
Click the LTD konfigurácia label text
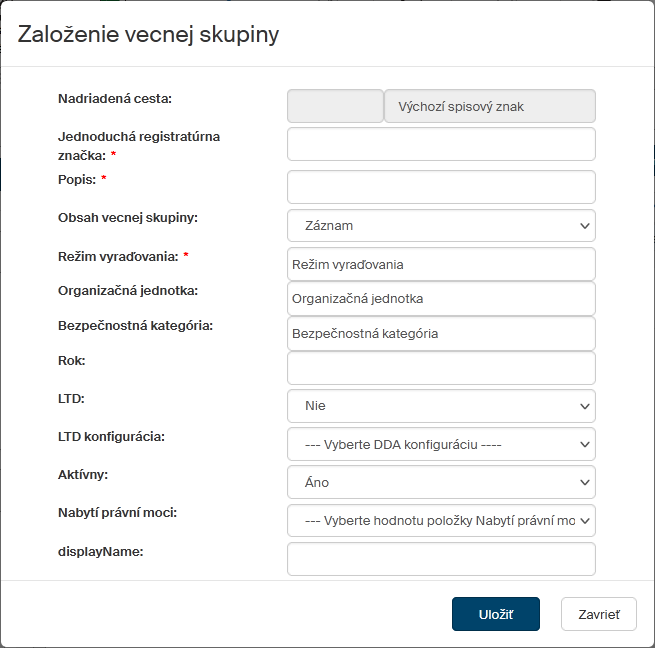tap(112, 436)
